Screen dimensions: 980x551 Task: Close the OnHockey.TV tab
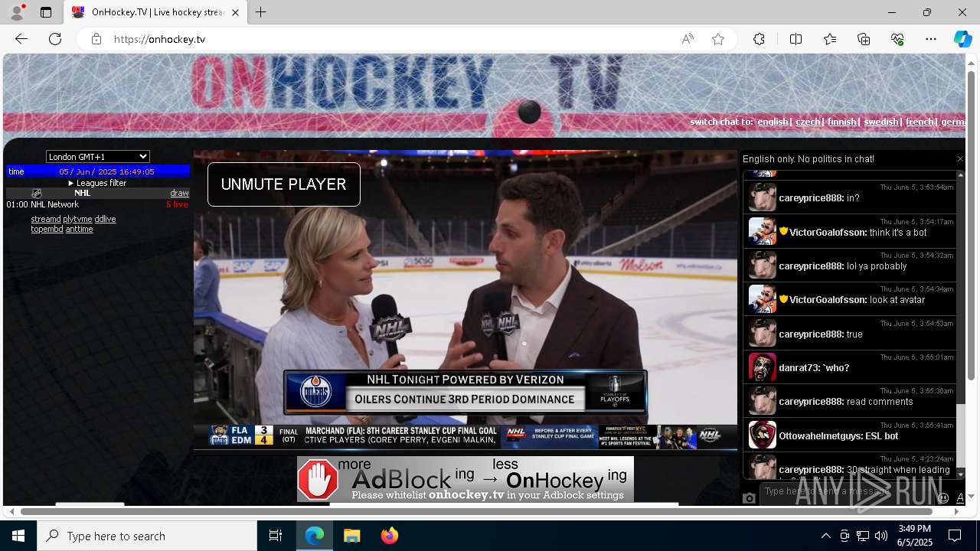point(235,12)
